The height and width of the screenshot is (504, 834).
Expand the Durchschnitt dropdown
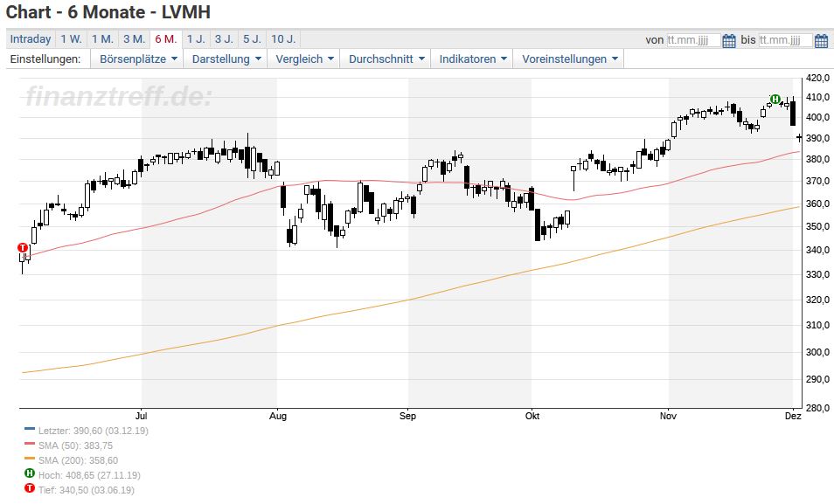point(386,59)
